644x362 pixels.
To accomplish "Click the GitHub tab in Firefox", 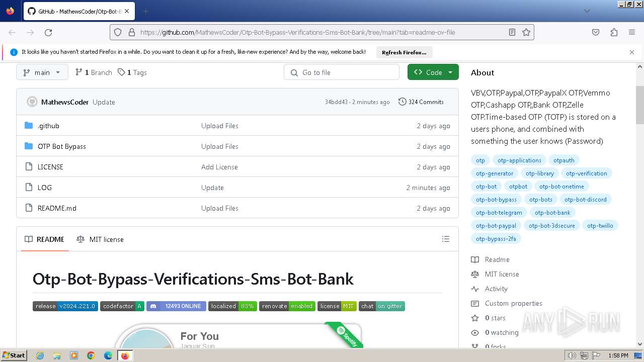I will click(78, 11).
